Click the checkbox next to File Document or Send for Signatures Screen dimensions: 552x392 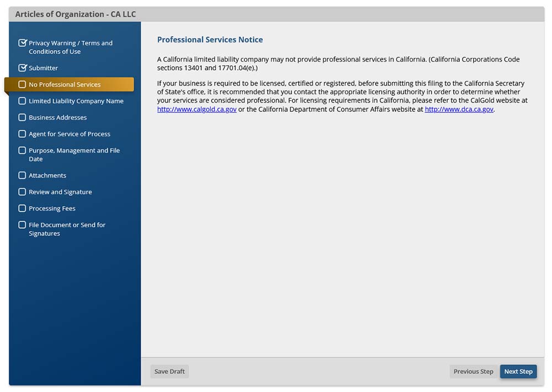coord(22,225)
